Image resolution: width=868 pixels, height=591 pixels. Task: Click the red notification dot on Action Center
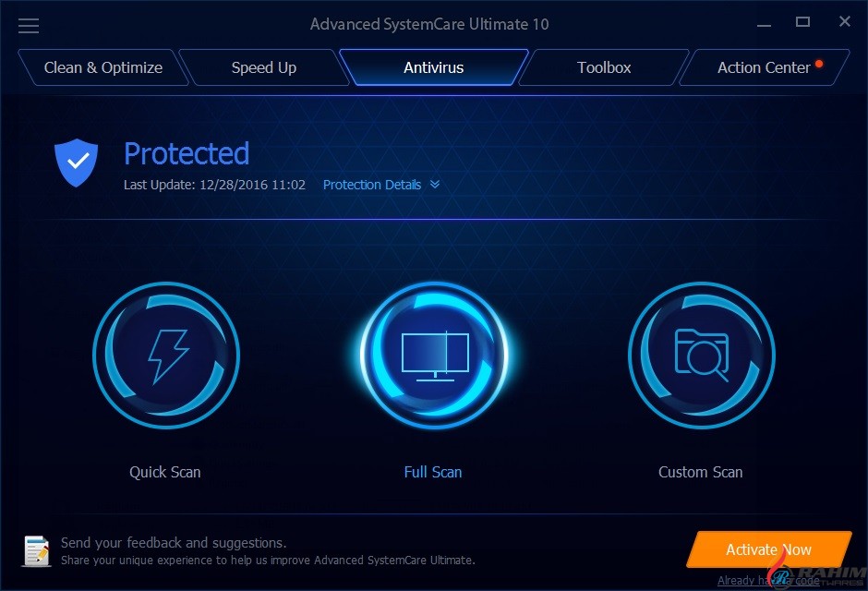coord(819,65)
